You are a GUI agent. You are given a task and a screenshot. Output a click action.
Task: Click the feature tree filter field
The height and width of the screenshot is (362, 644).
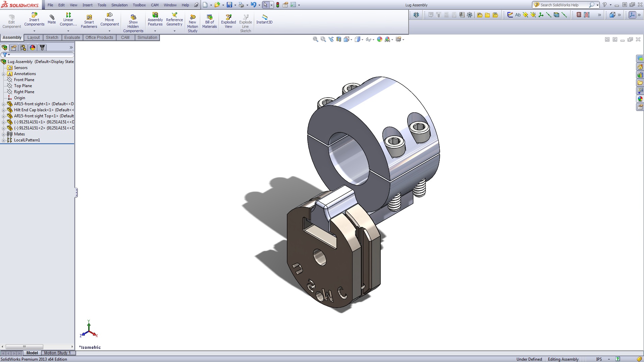pos(38,55)
